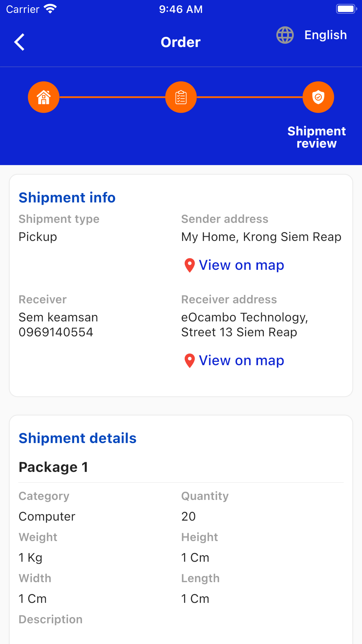Open receiver address View on map link
Viewport: 362px width, 644px height.
click(x=241, y=360)
